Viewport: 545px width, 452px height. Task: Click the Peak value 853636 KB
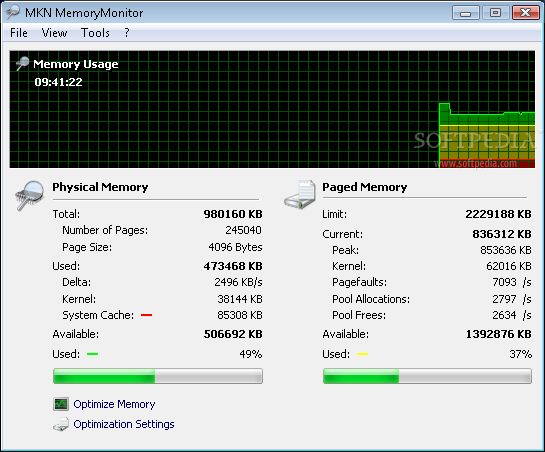tap(506, 250)
